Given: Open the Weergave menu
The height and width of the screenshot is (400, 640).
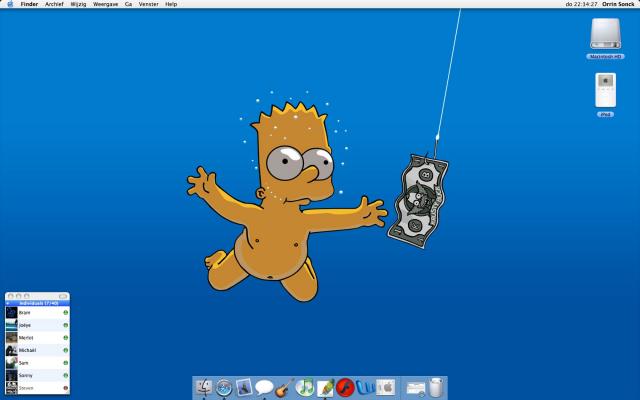Looking at the screenshot, I should coord(106,4).
